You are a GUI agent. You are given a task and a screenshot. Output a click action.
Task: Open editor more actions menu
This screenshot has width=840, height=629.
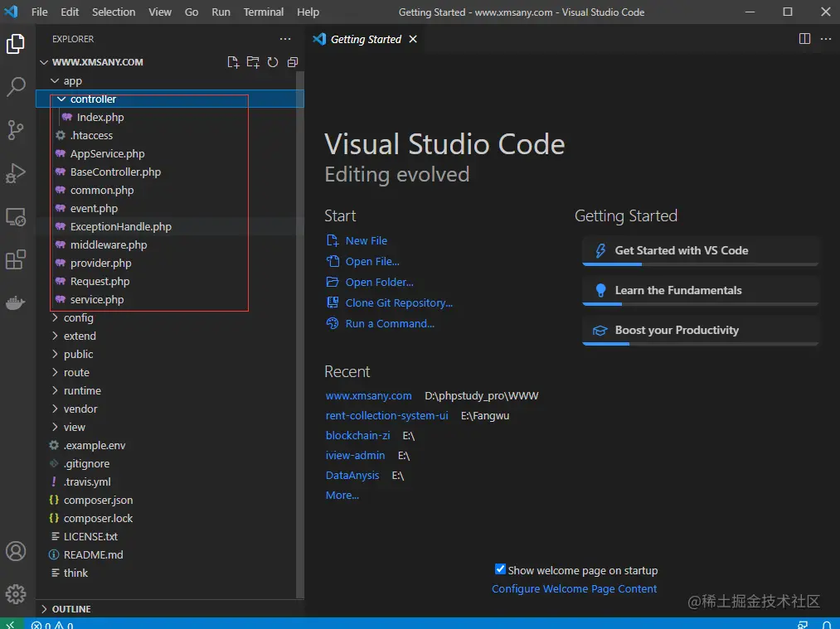tap(826, 39)
